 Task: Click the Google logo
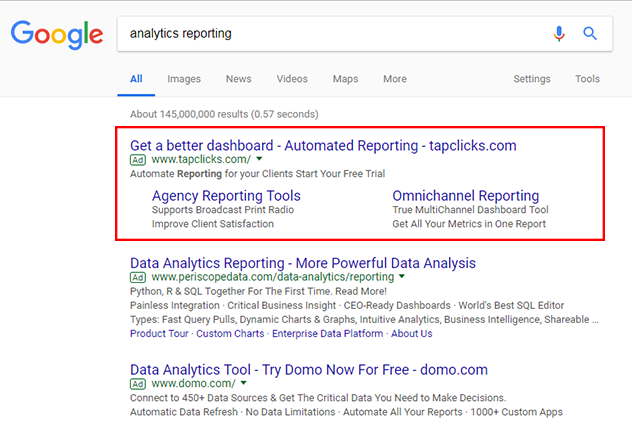pyautogui.click(x=57, y=35)
